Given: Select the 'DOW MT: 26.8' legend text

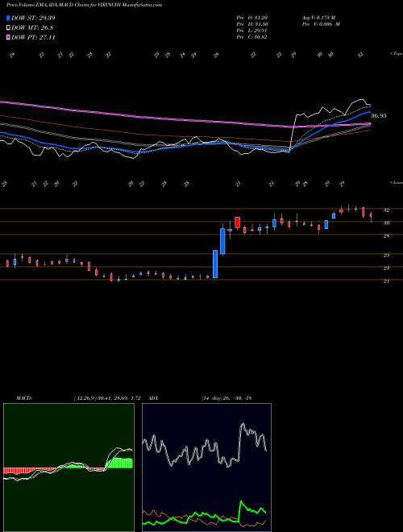Looking at the screenshot, I should pos(32,28).
